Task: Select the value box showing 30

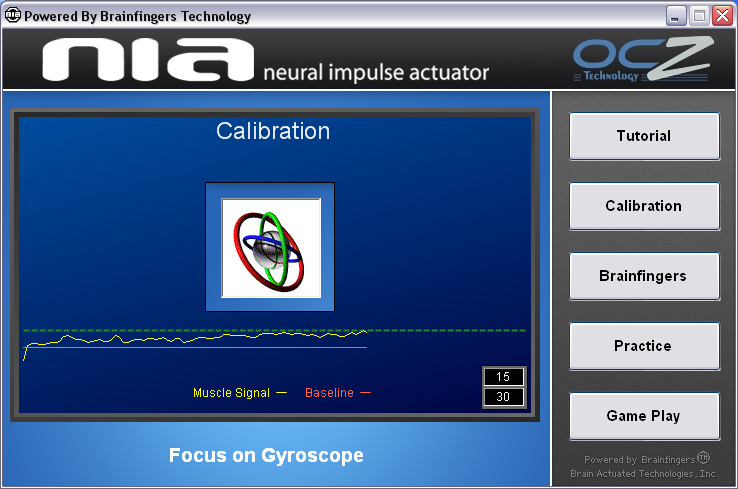Action: click(504, 397)
